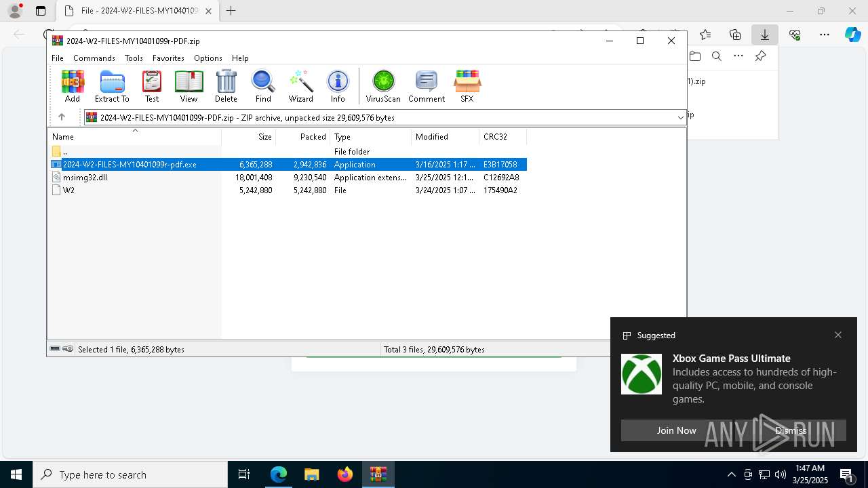Launch the Wizard tool
This screenshot has height=488, width=868.
(x=300, y=86)
